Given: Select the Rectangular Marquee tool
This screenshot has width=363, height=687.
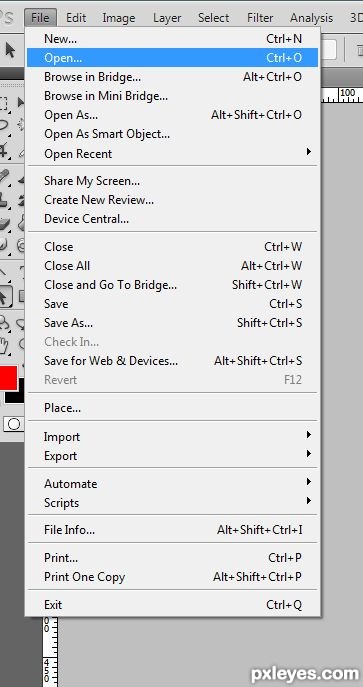Looking at the screenshot, I should [x=4, y=104].
